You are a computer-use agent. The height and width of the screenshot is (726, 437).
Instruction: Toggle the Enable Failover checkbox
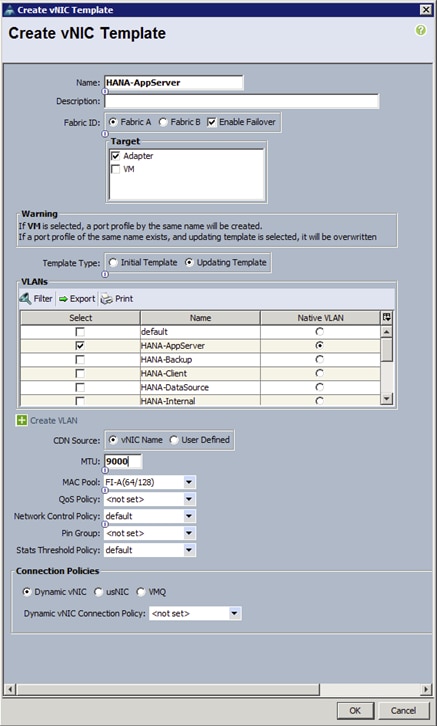[212, 122]
